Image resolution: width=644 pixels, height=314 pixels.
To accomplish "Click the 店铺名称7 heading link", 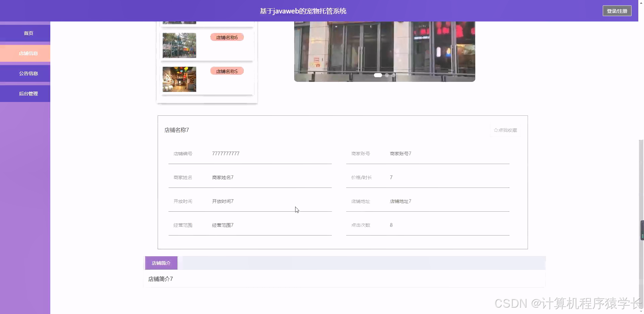I will click(x=176, y=130).
